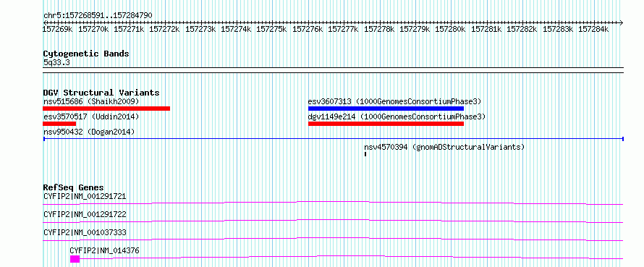This screenshot has height=267, width=644.
Task: Select the DGV Structural Variants track title
Action: pos(101,93)
